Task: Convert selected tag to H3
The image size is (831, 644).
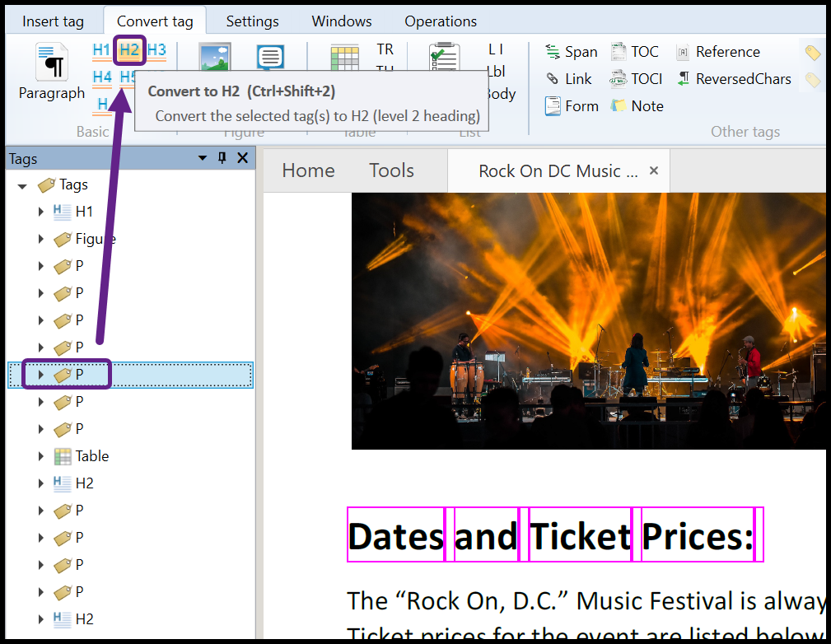Action: [156, 50]
